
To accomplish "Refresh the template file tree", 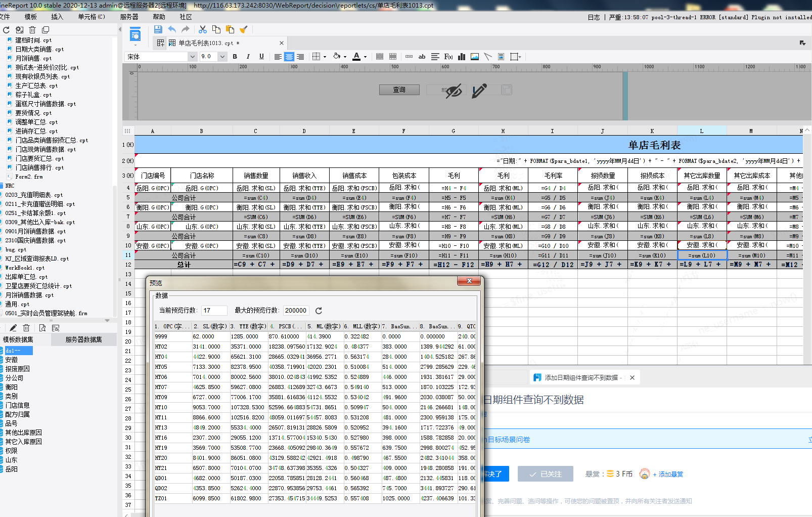I will 6,30.
